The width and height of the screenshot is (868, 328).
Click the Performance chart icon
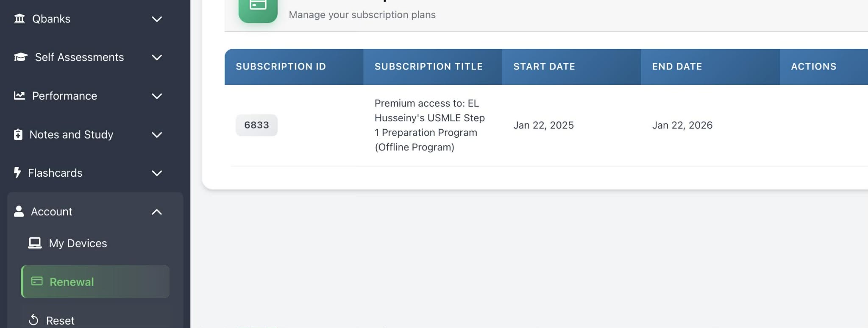coord(19,96)
